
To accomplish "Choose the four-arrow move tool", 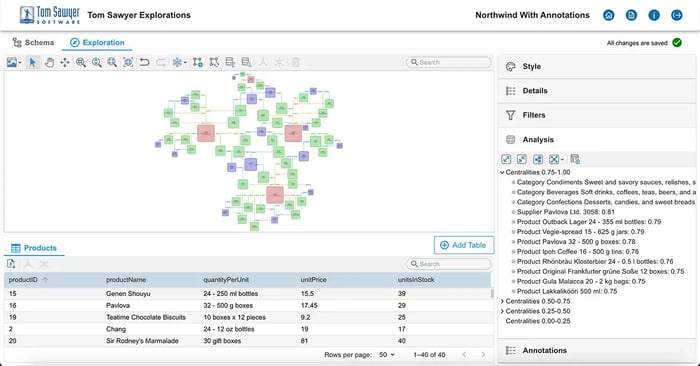I will [65, 62].
